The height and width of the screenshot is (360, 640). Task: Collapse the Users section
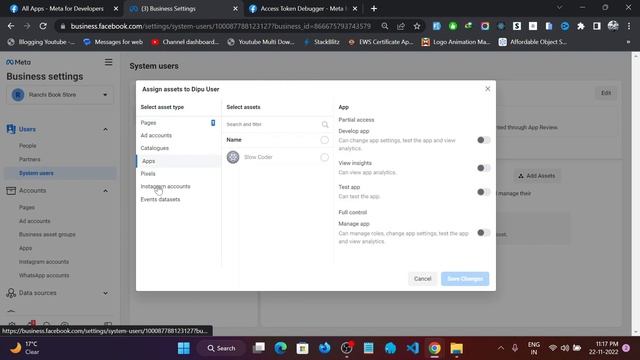105,129
